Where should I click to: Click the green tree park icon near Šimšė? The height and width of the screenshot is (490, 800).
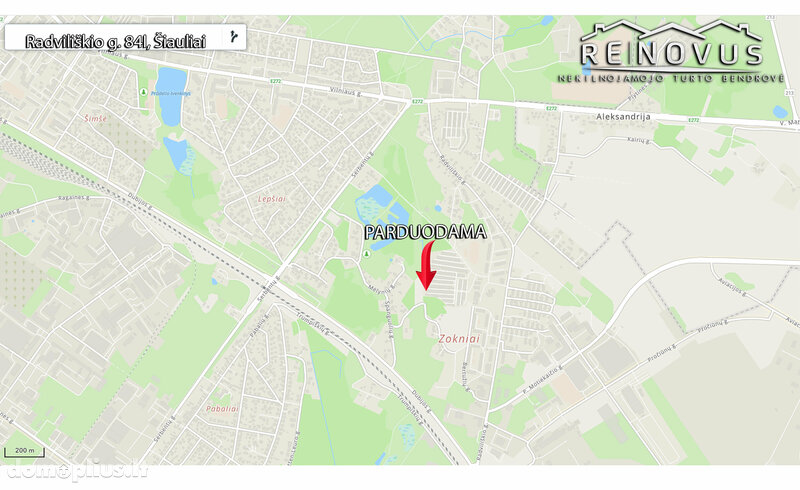point(143,92)
